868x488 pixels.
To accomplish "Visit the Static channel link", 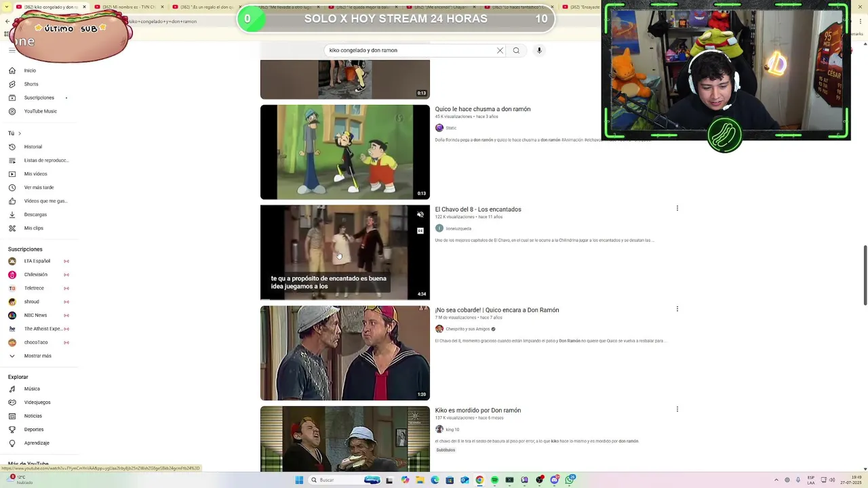I will [451, 128].
